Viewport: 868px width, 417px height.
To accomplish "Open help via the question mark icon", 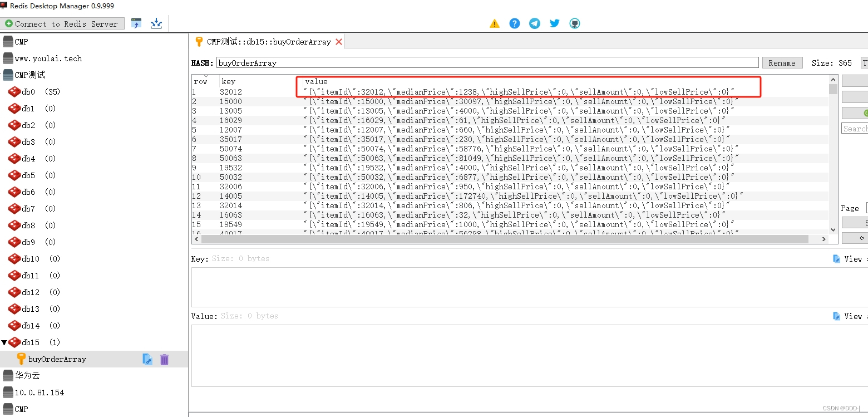I will (x=515, y=23).
